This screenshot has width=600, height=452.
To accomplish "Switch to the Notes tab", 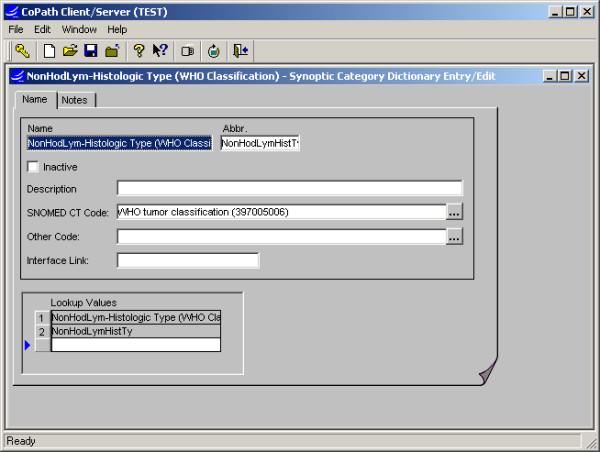I will pyautogui.click(x=74, y=100).
